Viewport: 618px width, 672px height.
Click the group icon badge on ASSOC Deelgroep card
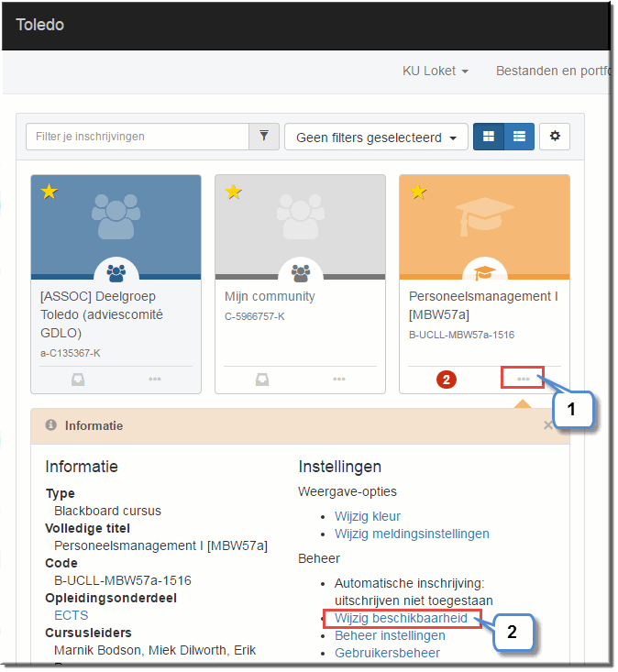click(x=116, y=272)
